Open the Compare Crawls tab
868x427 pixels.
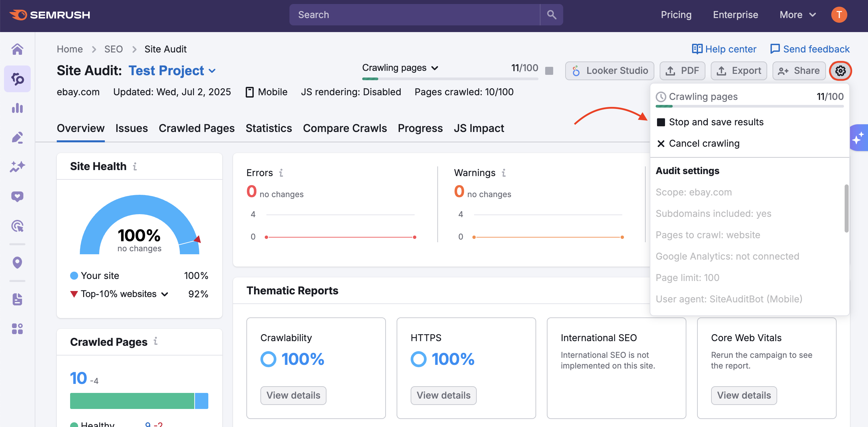345,128
